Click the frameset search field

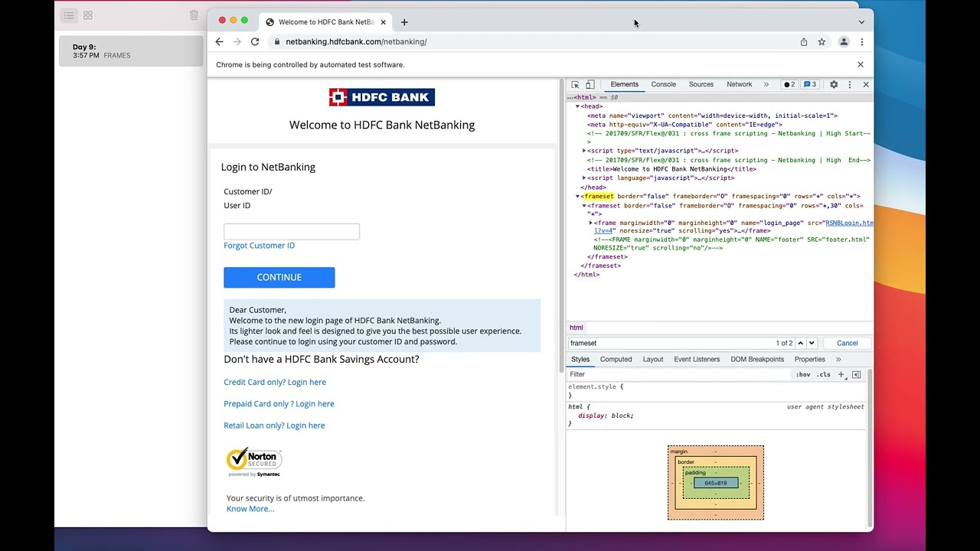click(671, 344)
